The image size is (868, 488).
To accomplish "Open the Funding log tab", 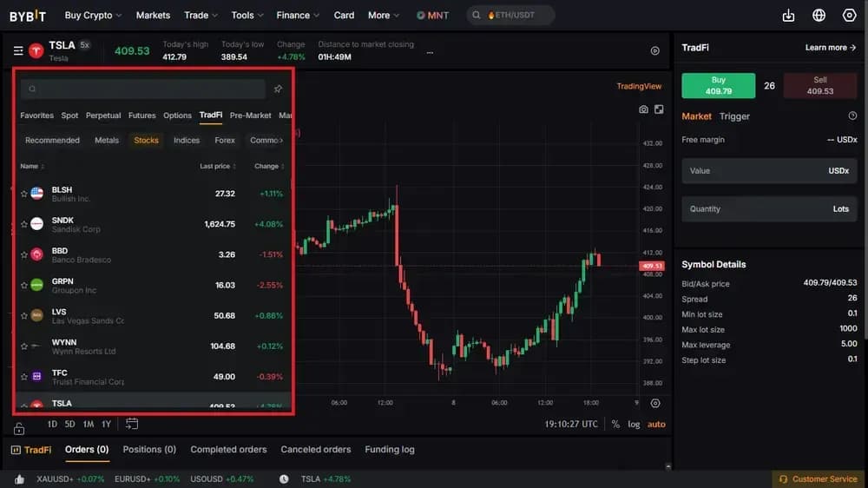I will tap(390, 450).
